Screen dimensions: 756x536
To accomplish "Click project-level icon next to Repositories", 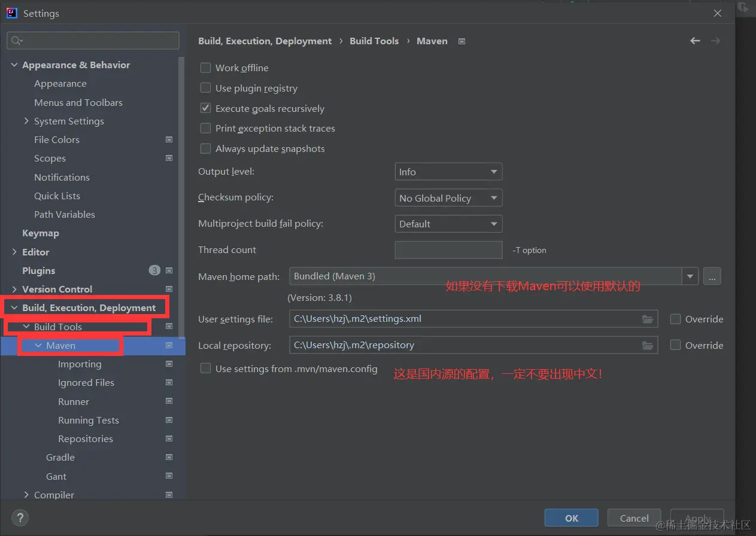I will coord(169,438).
